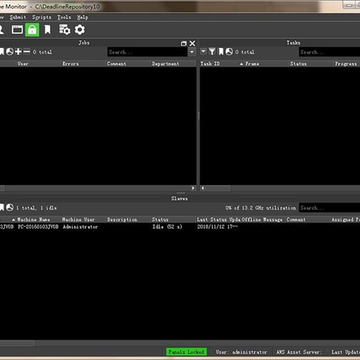Click the pie chart icon in the Jobs panel
Image resolution: width=360 pixels, height=360 pixels.
10,52
